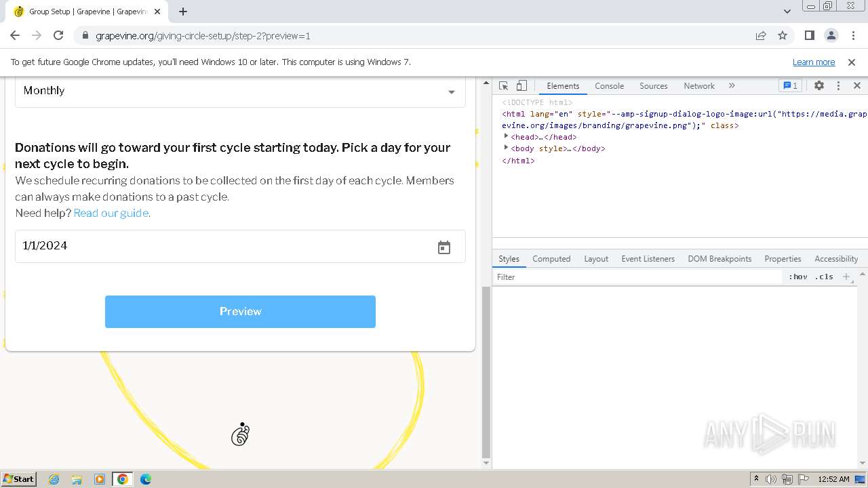
Task: Switch to the Console tab
Action: [609, 86]
